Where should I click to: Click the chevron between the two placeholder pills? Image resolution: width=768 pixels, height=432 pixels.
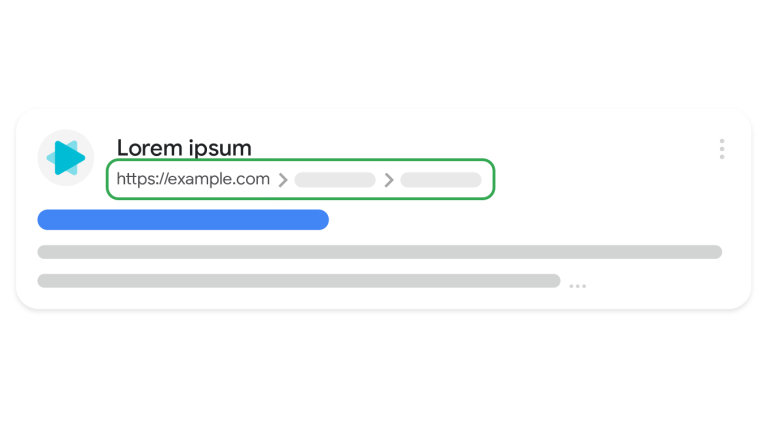pyautogui.click(x=388, y=180)
